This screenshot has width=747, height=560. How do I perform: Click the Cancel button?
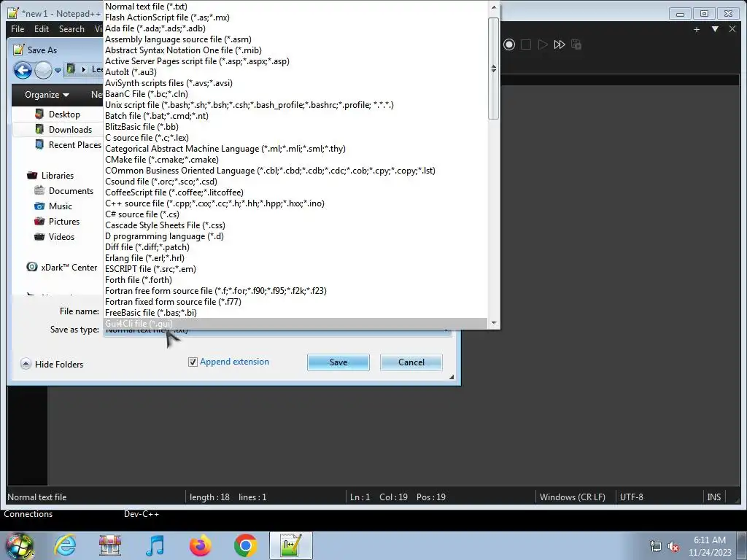click(x=411, y=362)
